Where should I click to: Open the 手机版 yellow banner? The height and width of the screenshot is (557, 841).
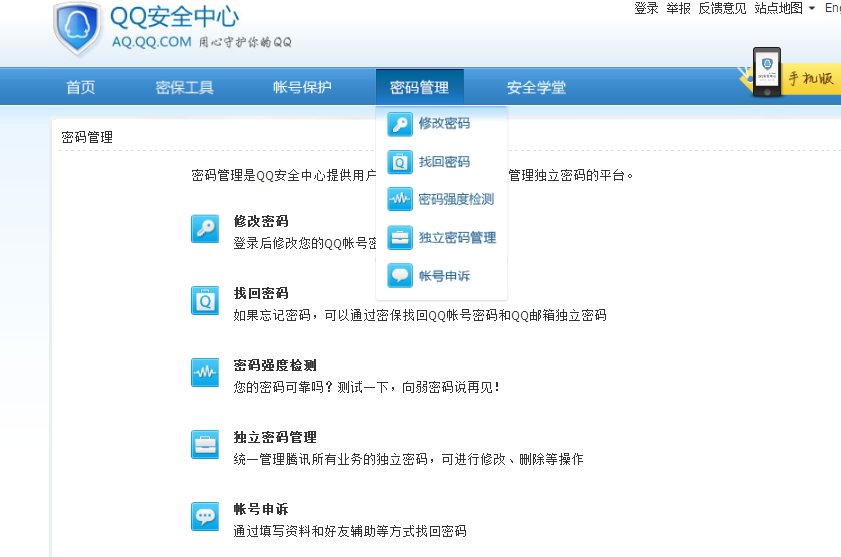(810, 79)
